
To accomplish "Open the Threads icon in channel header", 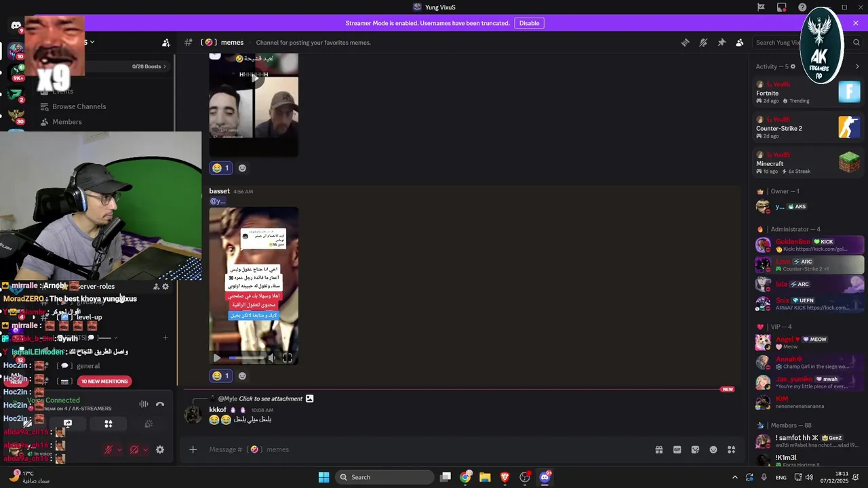I will (686, 42).
